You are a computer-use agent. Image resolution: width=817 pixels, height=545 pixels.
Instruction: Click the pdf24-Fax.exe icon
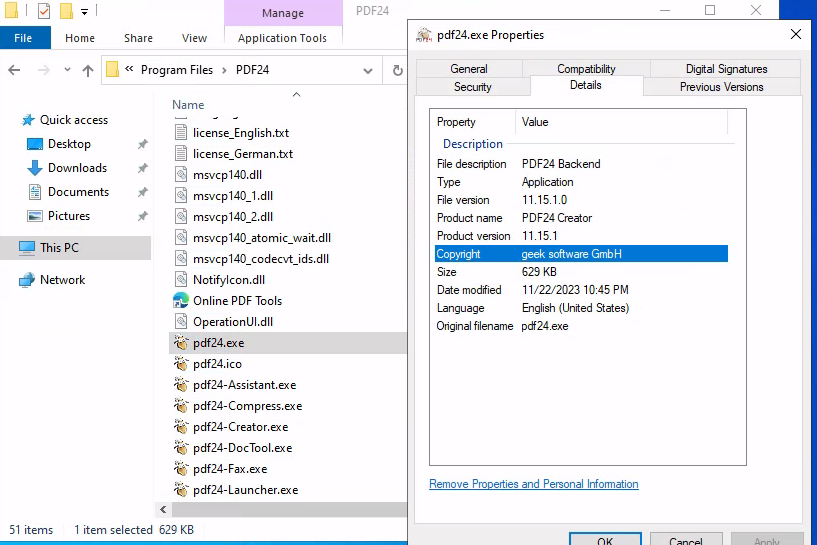pos(181,468)
